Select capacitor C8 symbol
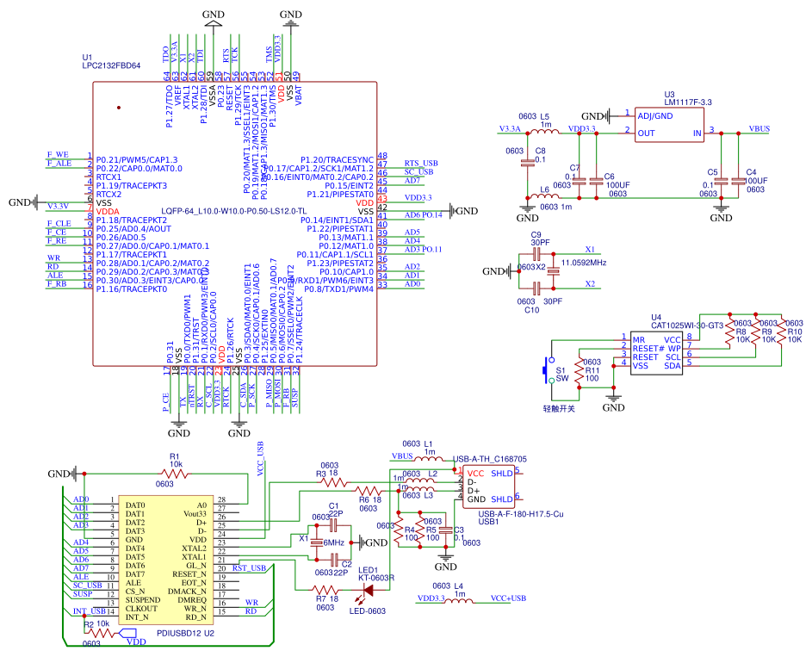The image size is (812, 657). pos(527,163)
